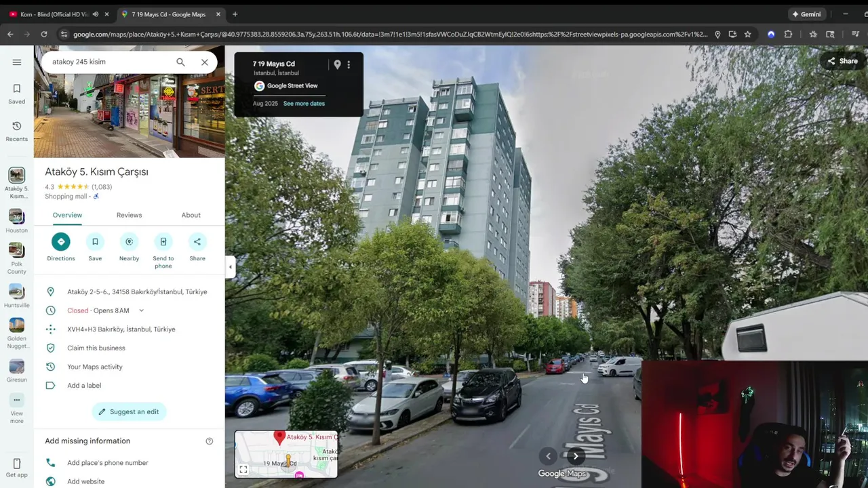Click the Add missing information help icon
868x488 pixels.
(210, 441)
